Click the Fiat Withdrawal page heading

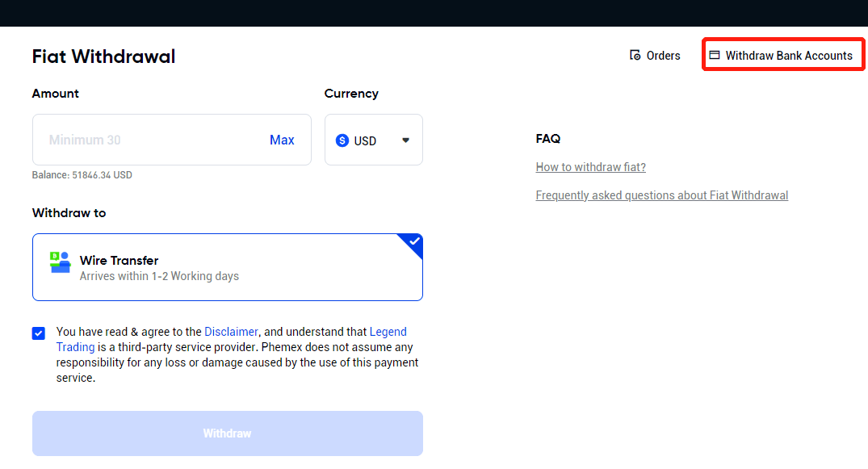click(103, 57)
